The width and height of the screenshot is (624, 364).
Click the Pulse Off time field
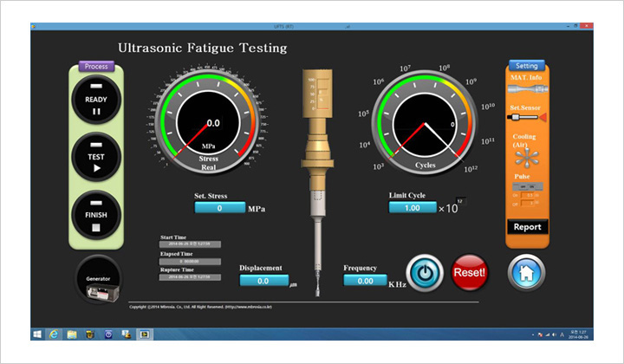(x=528, y=204)
